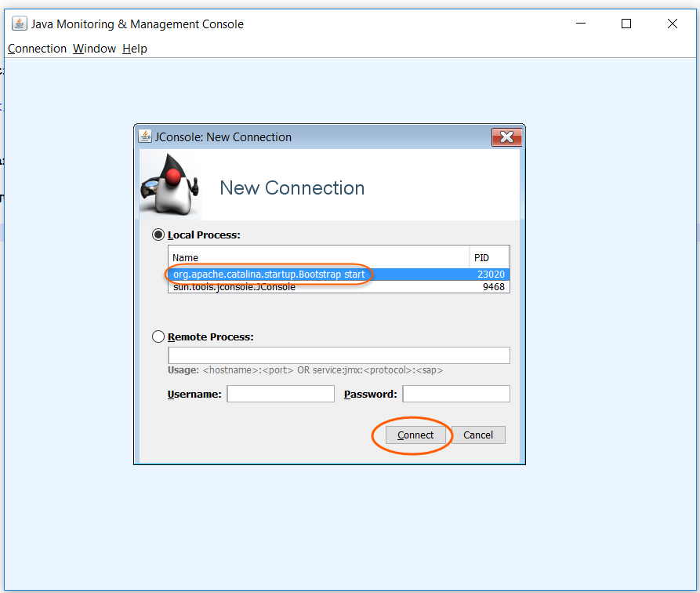Screen dimensions: 700x593
Task: Click the Username input field
Action: [x=280, y=394]
